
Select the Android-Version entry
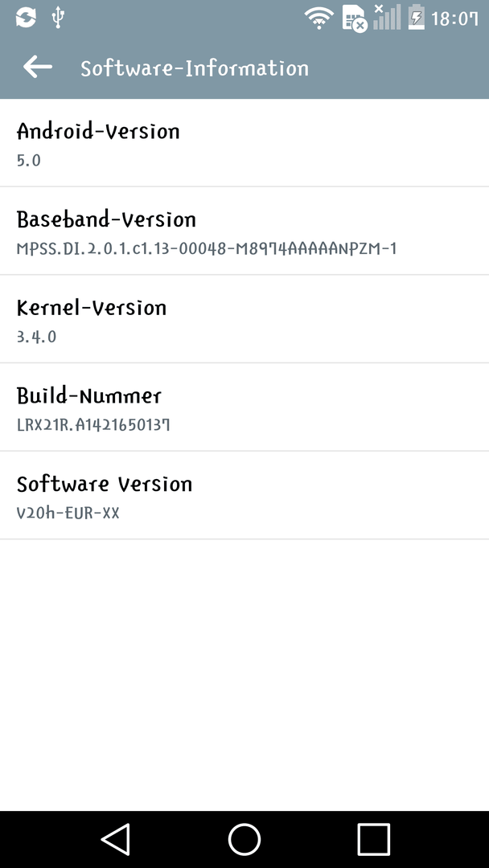pyautogui.click(x=244, y=143)
